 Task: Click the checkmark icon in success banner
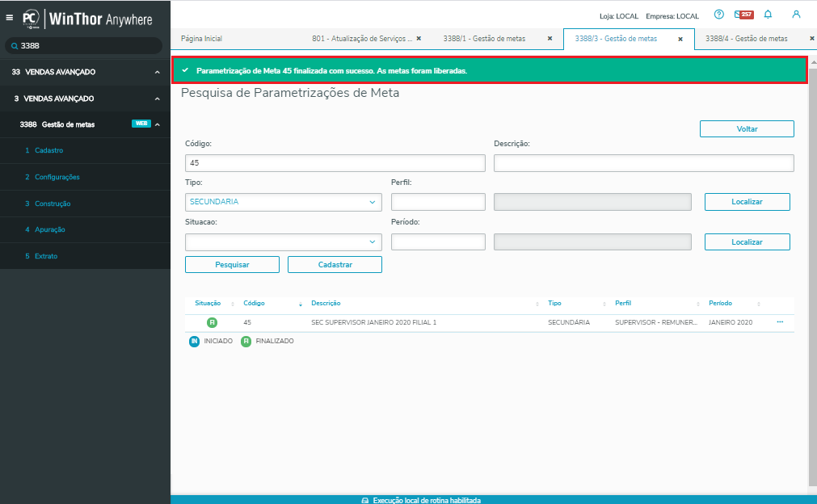[185, 70]
